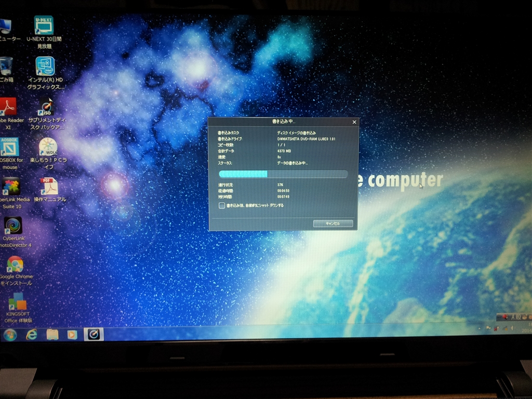Click the Action Center flag tray icon
The width and height of the screenshot is (532, 399).
[x=488, y=328]
